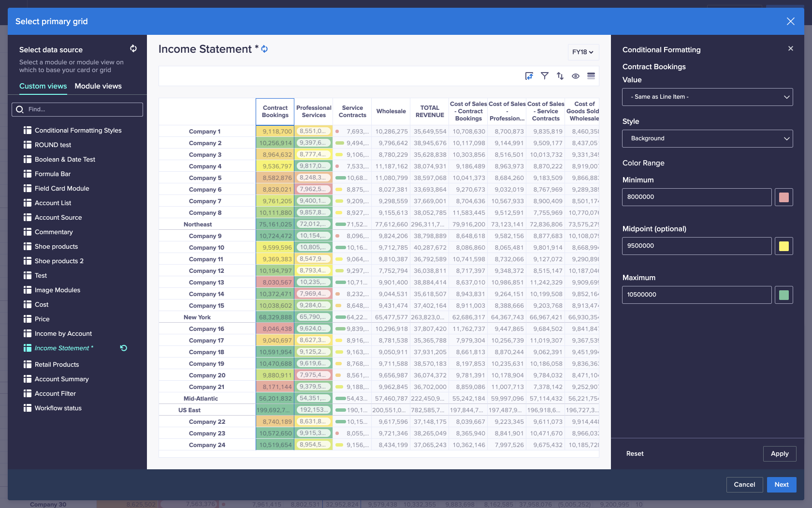The image size is (812, 508).
Task: Toggle the show/hide eye icon in grid toolbar
Action: [x=576, y=76]
